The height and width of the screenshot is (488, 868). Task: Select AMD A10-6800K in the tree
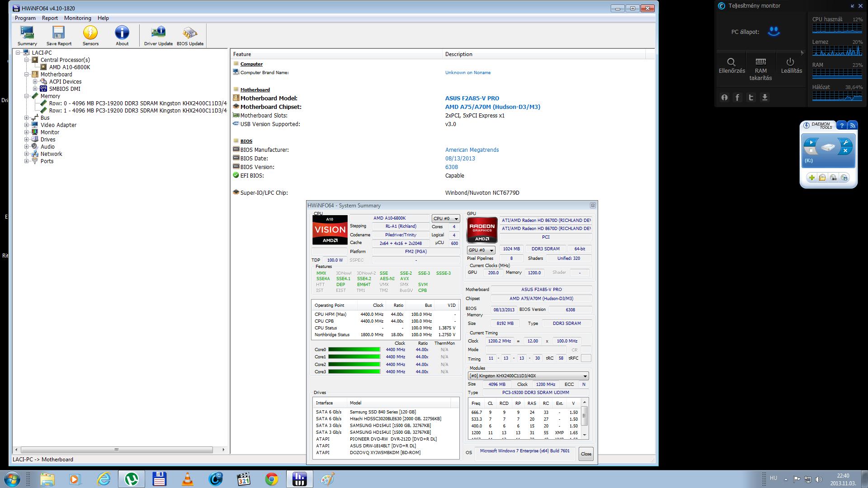(x=70, y=67)
